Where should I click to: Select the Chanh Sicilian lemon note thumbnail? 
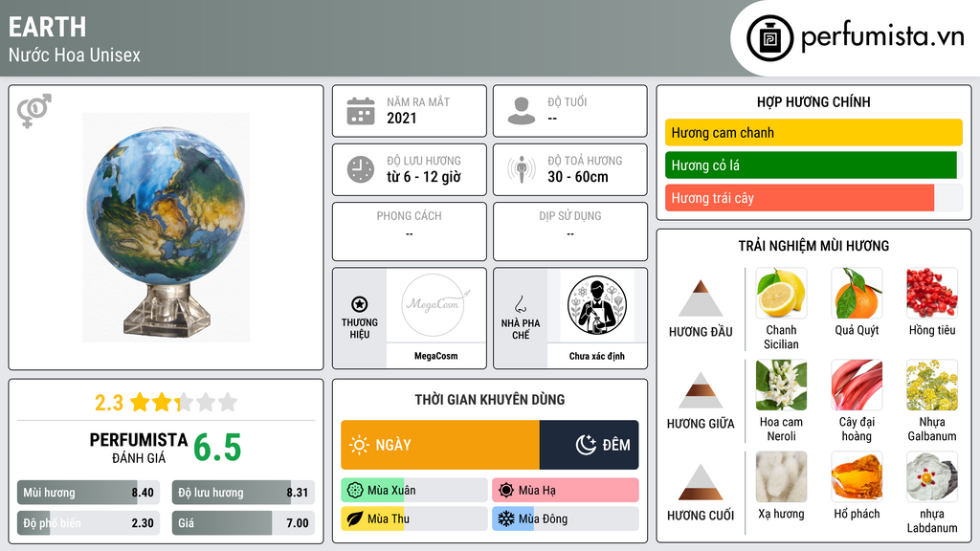(x=781, y=293)
